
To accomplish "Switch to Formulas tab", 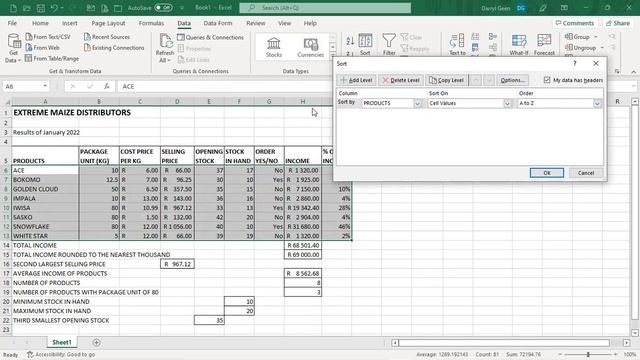I will (x=151, y=23).
